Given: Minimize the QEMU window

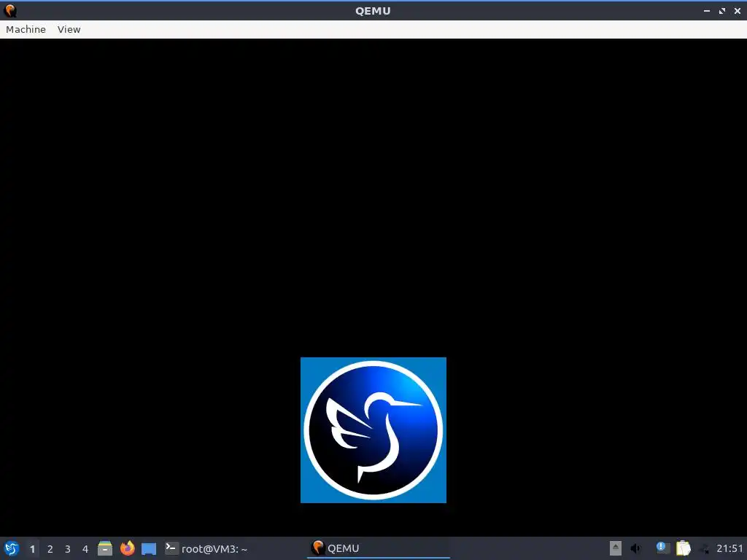Looking at the screenshot, I should pyautogui.click(x=707, y=11).
